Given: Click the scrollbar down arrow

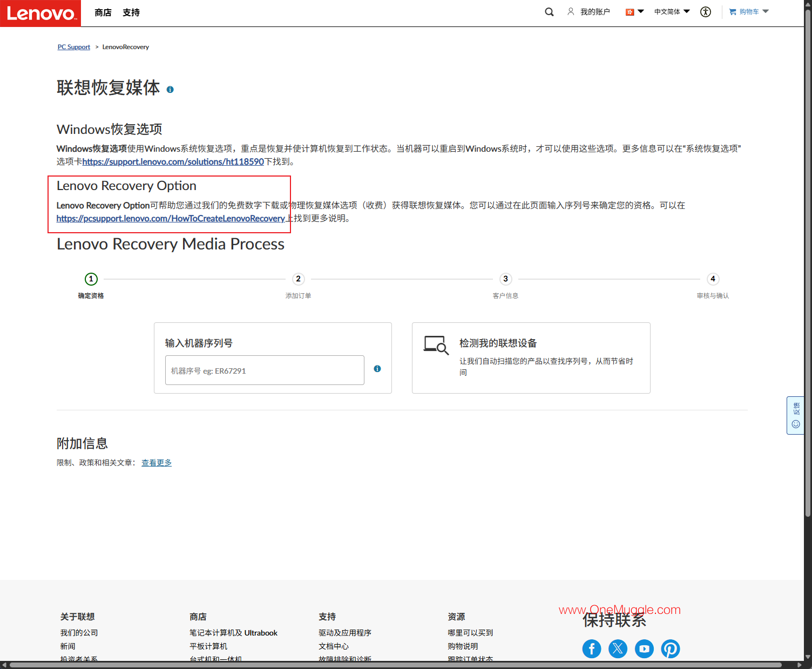Looking at the screenshot, I should 808,657.
